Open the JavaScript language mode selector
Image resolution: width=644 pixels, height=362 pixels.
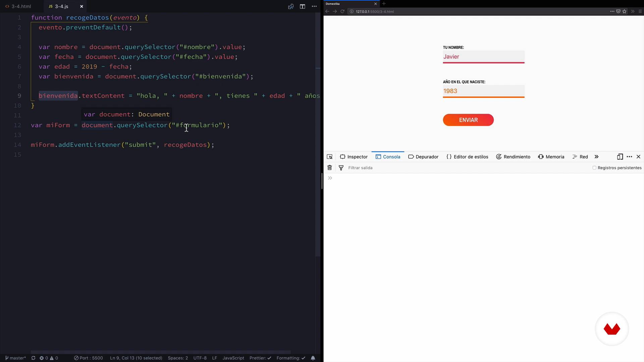pos(233,358)
